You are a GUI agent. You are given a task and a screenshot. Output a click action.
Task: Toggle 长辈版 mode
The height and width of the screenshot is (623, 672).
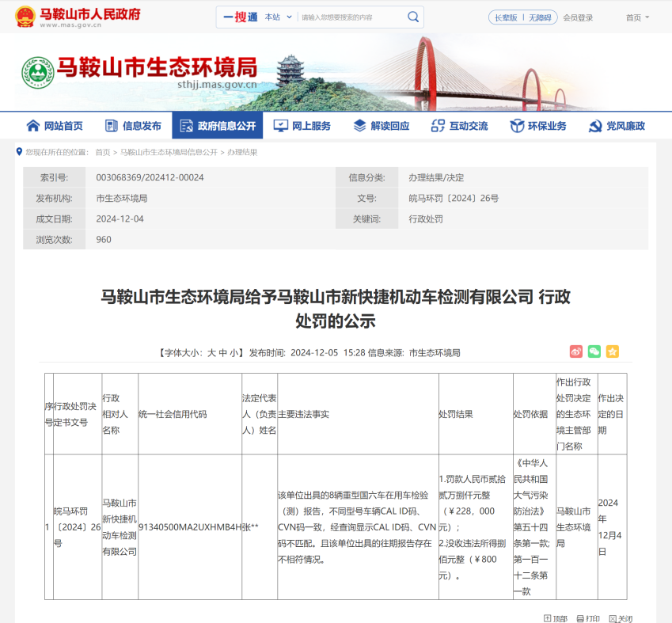(506, 17)
